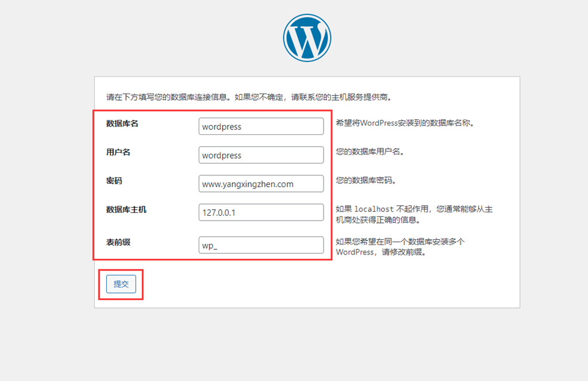
Task: Click the hint about 安装多个 WordPress
Action: click(400, 247)
